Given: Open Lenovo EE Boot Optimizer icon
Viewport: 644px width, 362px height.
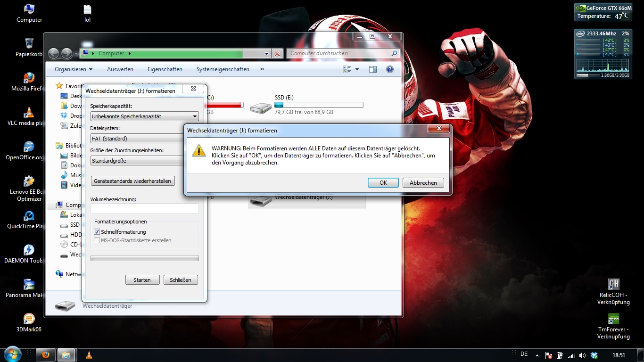Looking at the screenshot, I should pos(28,189).
